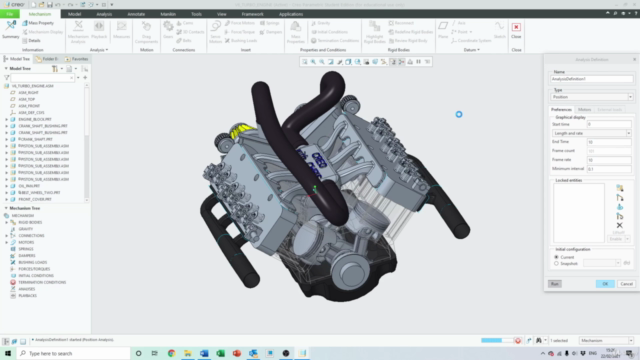Collapse the Mechanism Tree section
This screenshot has height=360, width=640.
tap(6, 208)
